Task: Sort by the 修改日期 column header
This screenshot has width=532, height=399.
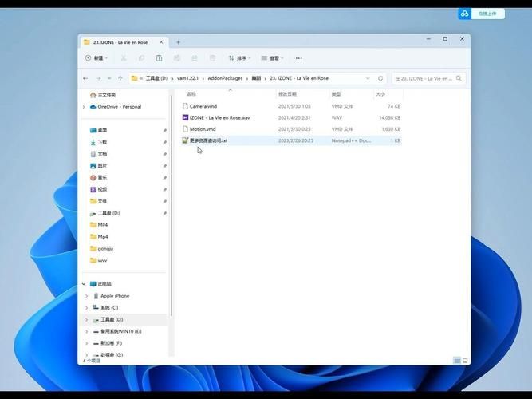Action: (x=287, y=94)
